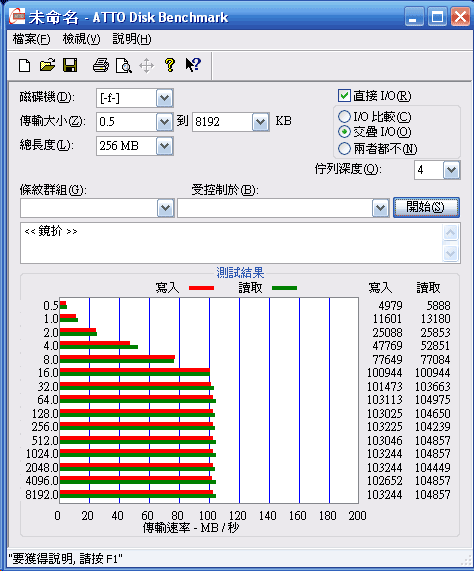
Task: Select the 交疊 I/O radio button
Action: point(344,132)
